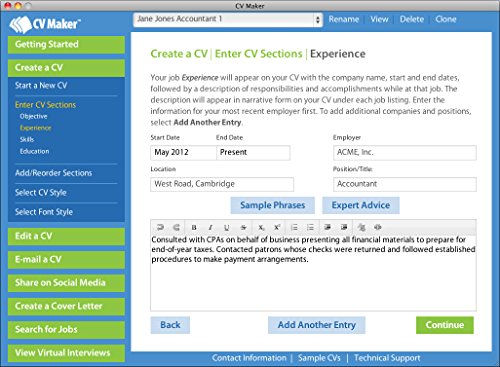This screenshot has height=367, width=500.
Task: Click the Employer input field
Action: coord(405,153)
